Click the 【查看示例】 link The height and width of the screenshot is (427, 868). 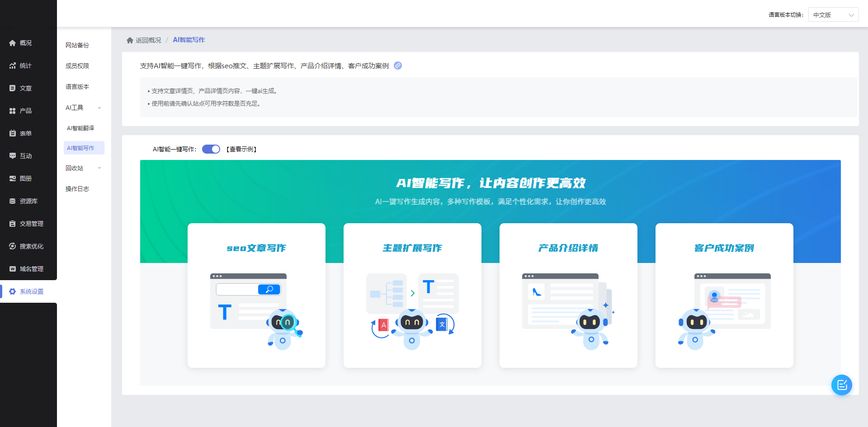[x=241, y=149]
